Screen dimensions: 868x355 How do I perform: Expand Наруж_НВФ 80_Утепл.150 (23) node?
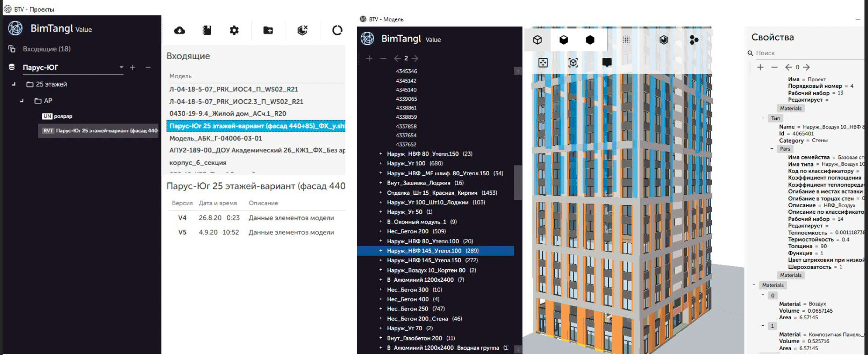point(381,154)
